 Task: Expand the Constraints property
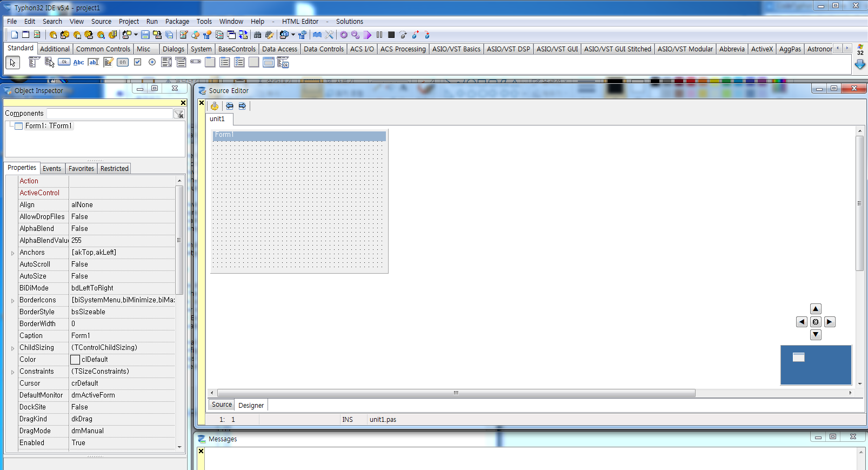tap(12, 372)
